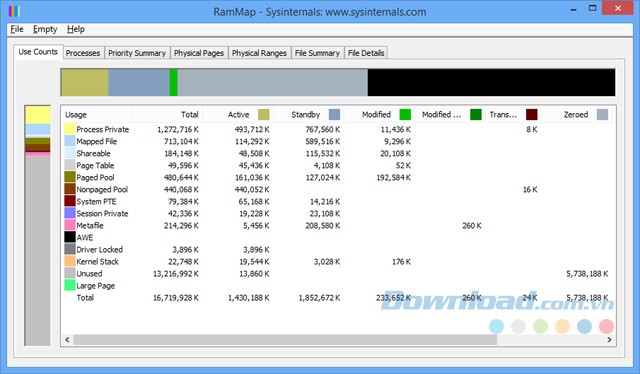Viewport: 640px width, 374px height.
Task: Click the light blue Mapped File swatch
Action: [70, 141]
